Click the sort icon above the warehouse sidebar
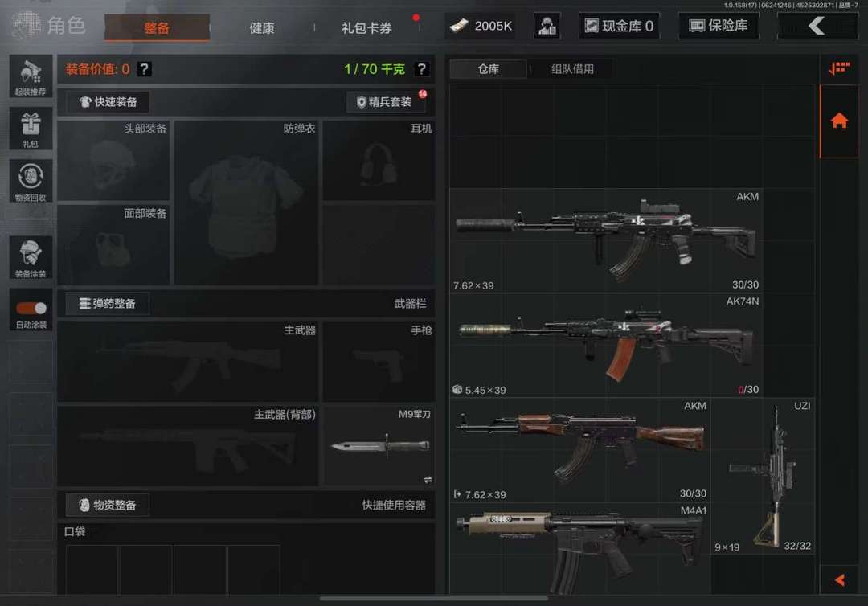Image resolution: width=868 pixels, height=606 pixels. [x=839, y=68]
